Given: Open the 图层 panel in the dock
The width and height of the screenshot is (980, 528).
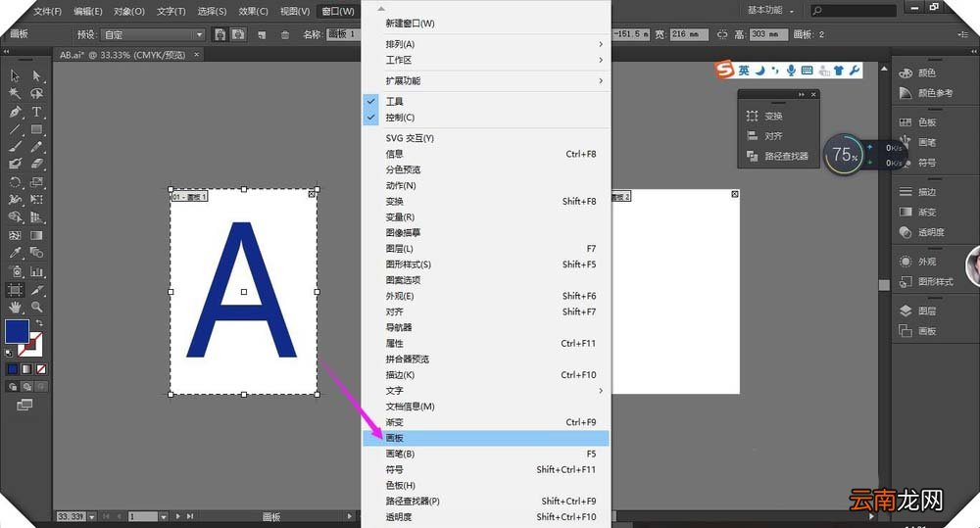Looking at the screenshot, I should (919, 312).
